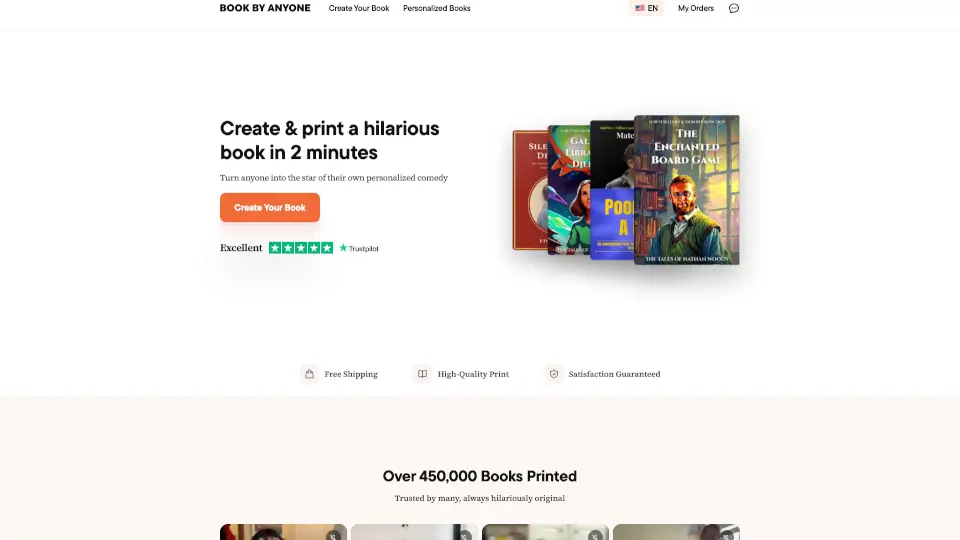The height and width of the screenshot is (540, 960).
Task: Open Personalized Books in navigation
Action: pyautogui.click(x=437, y=8)
